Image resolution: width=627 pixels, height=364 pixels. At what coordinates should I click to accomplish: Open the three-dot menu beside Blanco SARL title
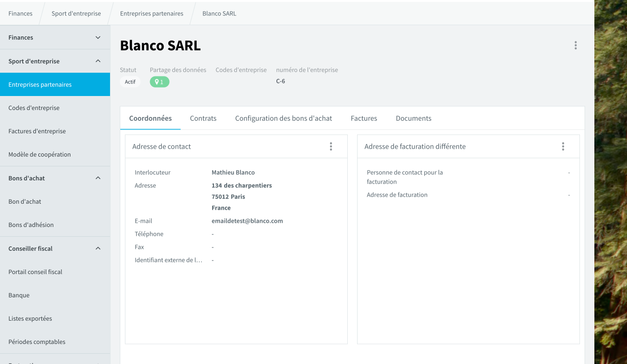tap(575, 45)
